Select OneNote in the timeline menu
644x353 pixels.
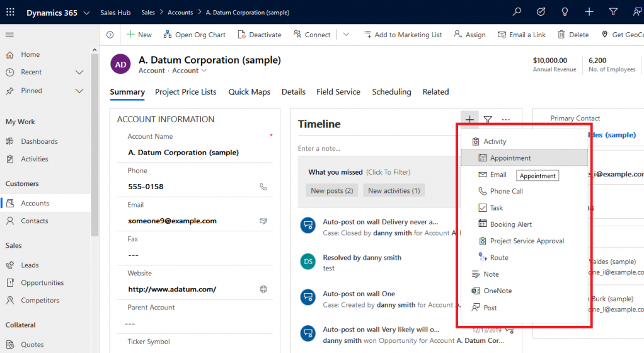click(x=524, y=291)
